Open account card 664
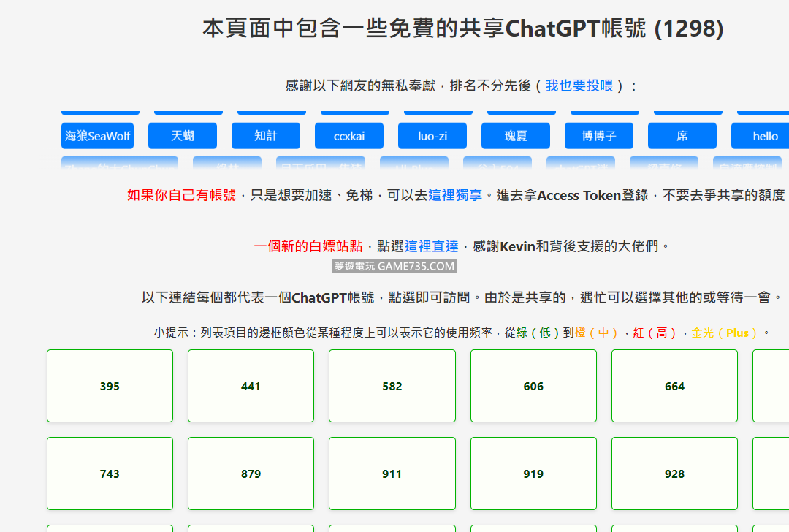Image resolution: width=789 pixels, height=532 pixels. coord(675,386)
